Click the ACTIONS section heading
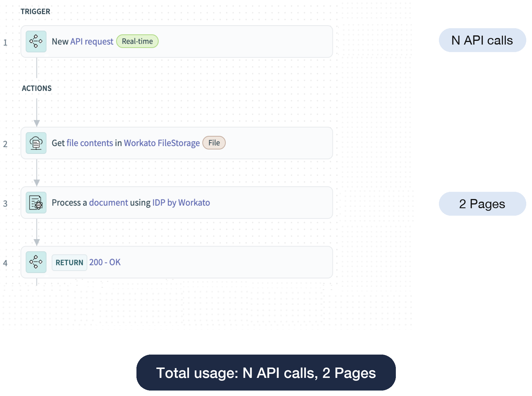The width and height of the screenshot is (532, 396). point(37,88)
